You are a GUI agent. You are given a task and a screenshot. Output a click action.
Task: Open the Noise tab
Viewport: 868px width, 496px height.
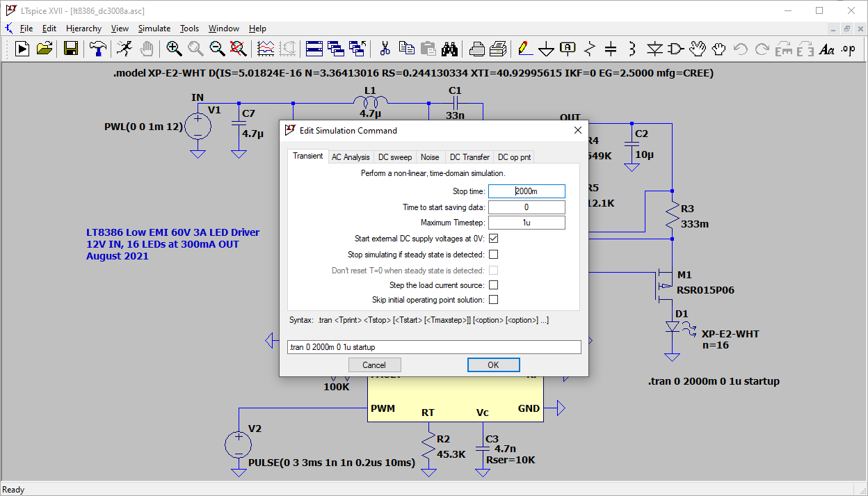430,157
